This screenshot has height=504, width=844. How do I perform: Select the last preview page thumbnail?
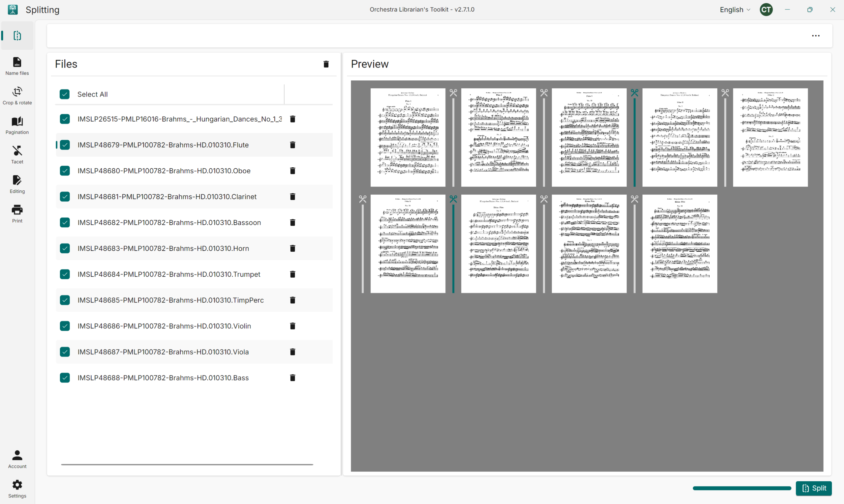pos(680,243)
